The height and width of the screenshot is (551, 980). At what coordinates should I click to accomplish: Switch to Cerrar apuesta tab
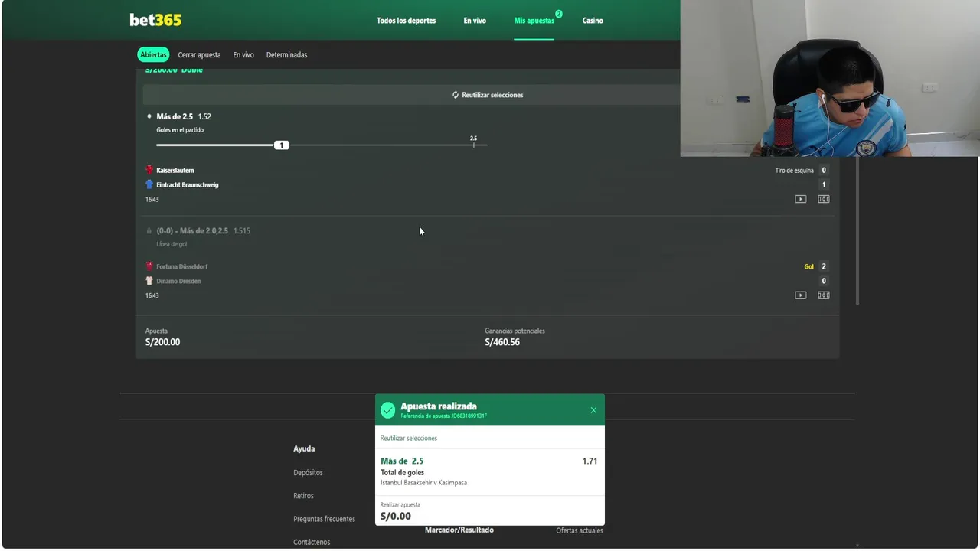pyautogui.click(x=199, y=55)
